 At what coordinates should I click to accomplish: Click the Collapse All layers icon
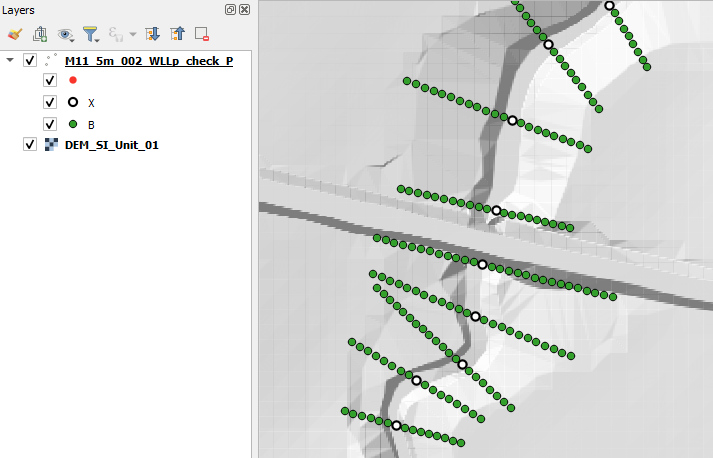point(178,34)
